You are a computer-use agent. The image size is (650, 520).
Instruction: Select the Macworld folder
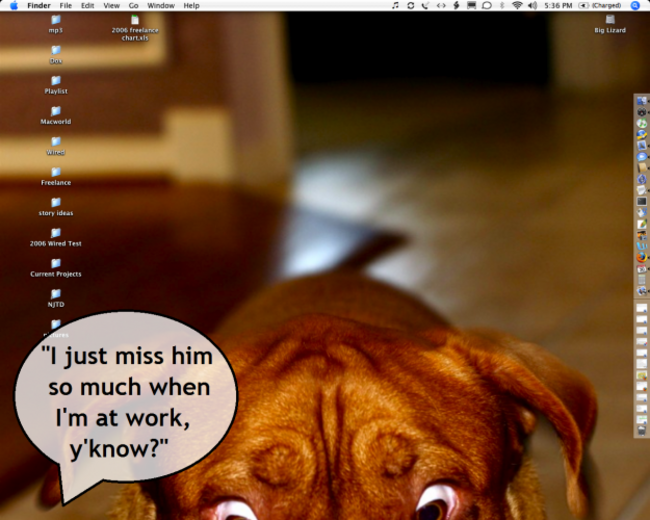(56, 115)
